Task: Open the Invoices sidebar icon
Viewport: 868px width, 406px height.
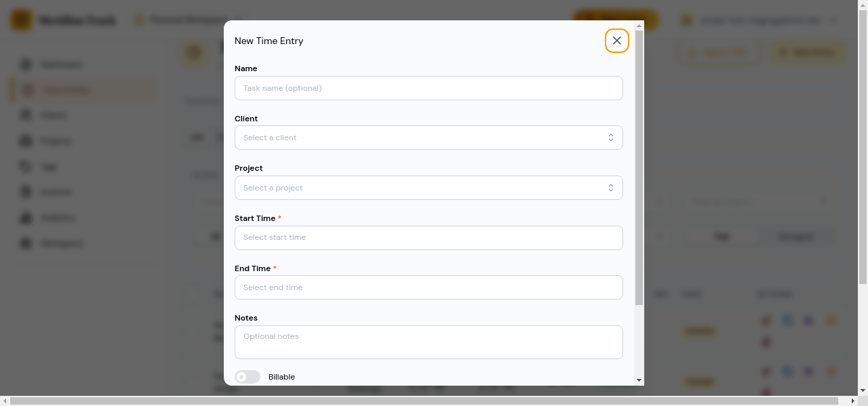Action: pos(25,192)
